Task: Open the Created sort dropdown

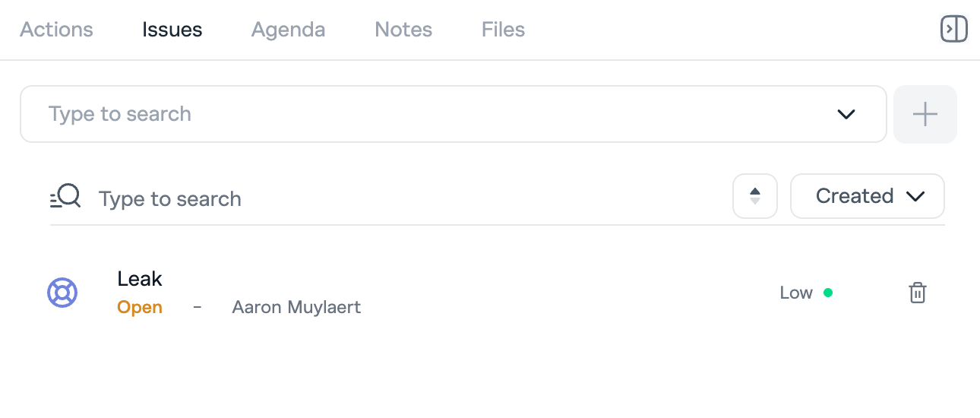Action: point(867,196)
